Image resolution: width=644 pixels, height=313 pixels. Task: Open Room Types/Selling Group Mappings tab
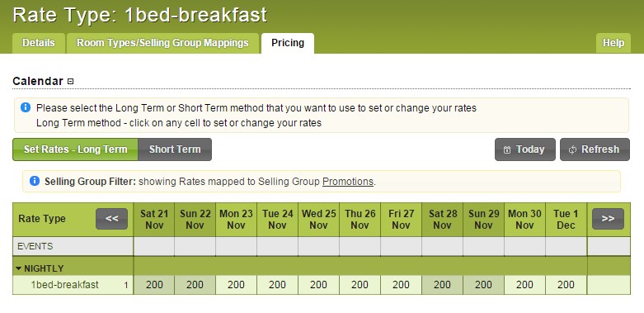click(162, 43)
